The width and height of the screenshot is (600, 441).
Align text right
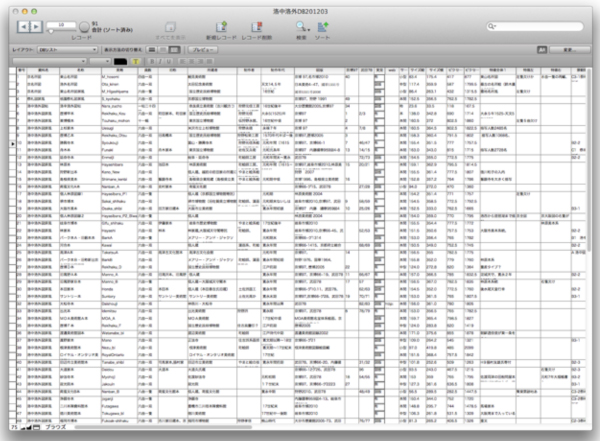tap(200, 61)
